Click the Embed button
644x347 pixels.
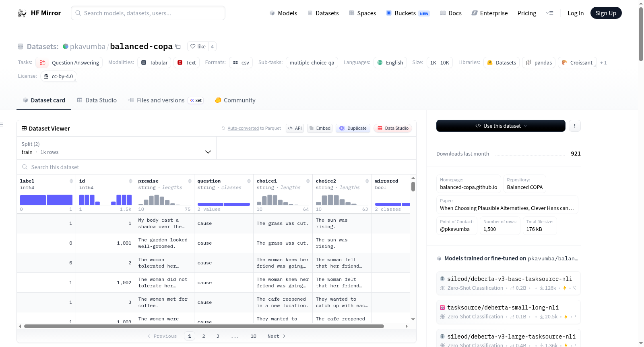(x=320, y=128)
